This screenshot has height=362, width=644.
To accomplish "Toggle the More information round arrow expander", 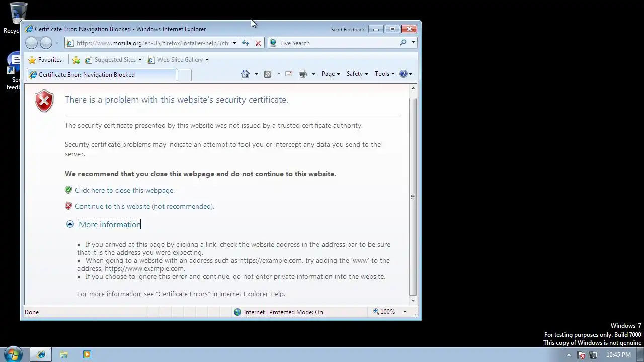I will click(x=70, y=224).
